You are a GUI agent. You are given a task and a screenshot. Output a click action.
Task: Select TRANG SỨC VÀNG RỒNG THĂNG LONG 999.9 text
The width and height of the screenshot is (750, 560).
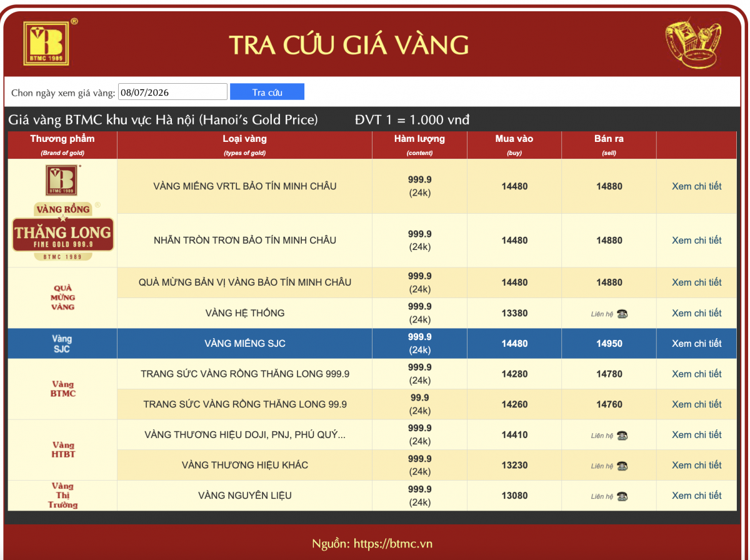tap(245, 374)
